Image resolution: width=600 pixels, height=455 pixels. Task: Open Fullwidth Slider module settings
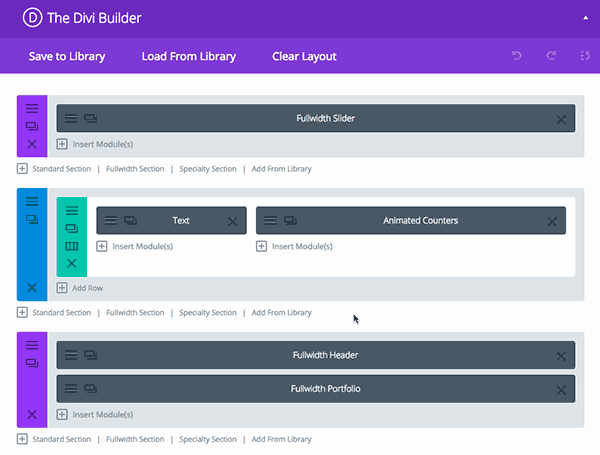(71, 119)
